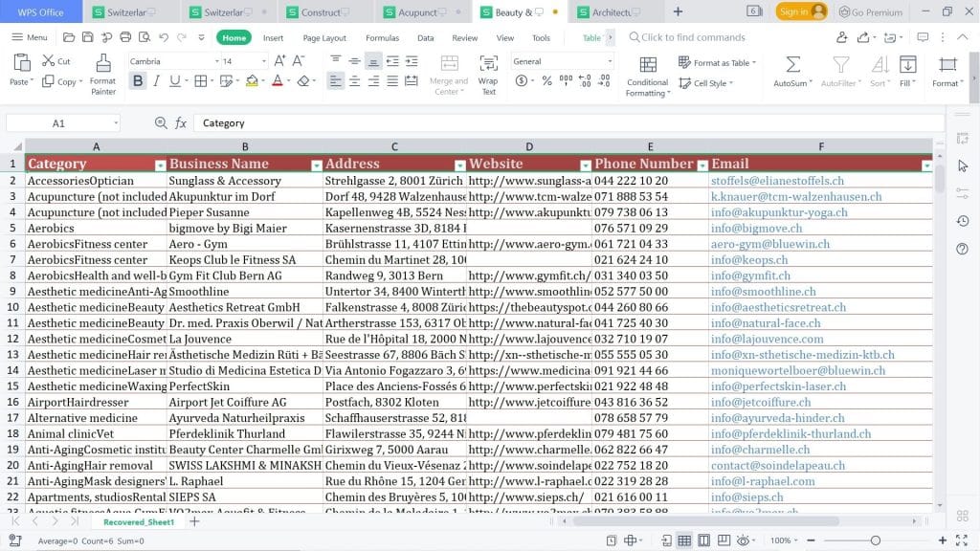Open the General number format dropdown
The image size is (980, 551).
pos(610,61)
